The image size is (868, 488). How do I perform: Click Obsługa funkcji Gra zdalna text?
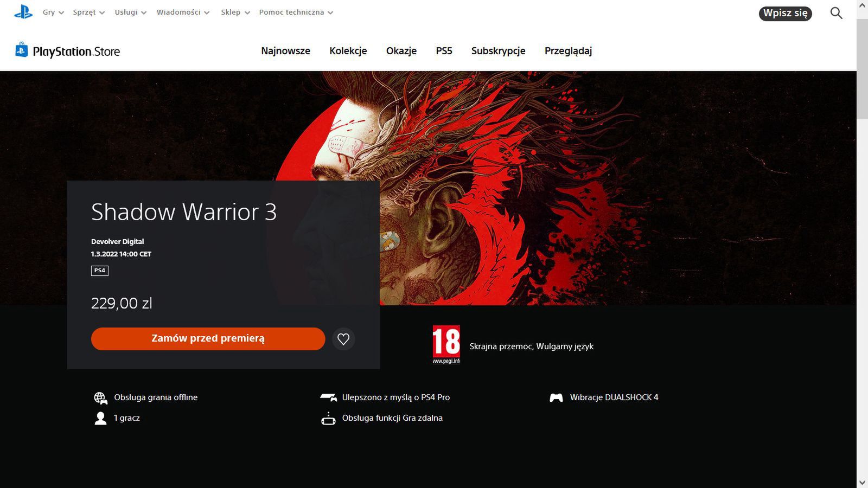[x=392, y=418]
